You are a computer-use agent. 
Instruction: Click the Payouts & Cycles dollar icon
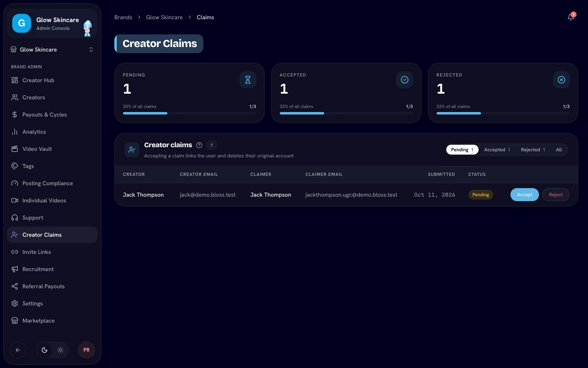(14, 115)
